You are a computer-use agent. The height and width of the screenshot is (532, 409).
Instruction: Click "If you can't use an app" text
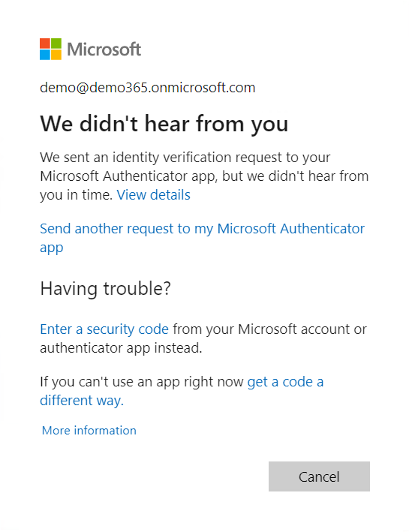point(107,382)
